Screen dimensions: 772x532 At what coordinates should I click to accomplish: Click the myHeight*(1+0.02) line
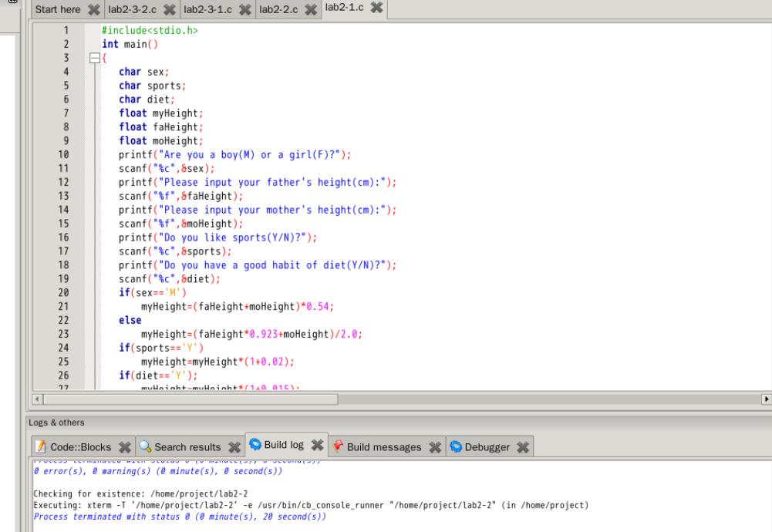tap(217, 362)
